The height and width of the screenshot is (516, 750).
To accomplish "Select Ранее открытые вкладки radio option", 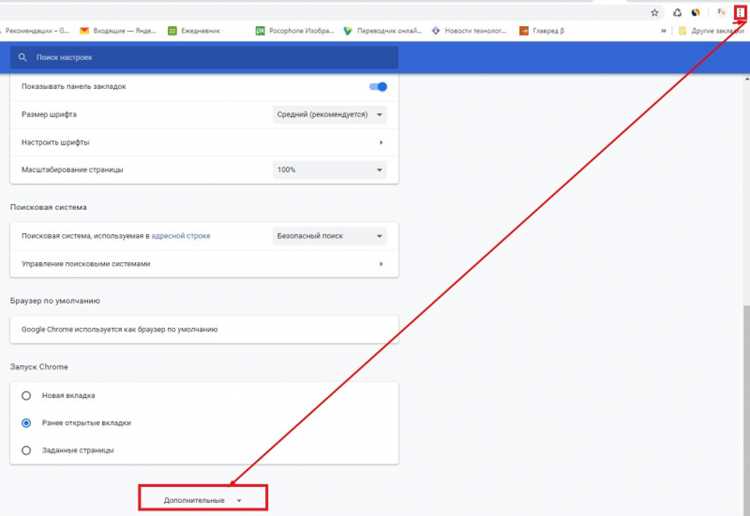I will [26, 423].
